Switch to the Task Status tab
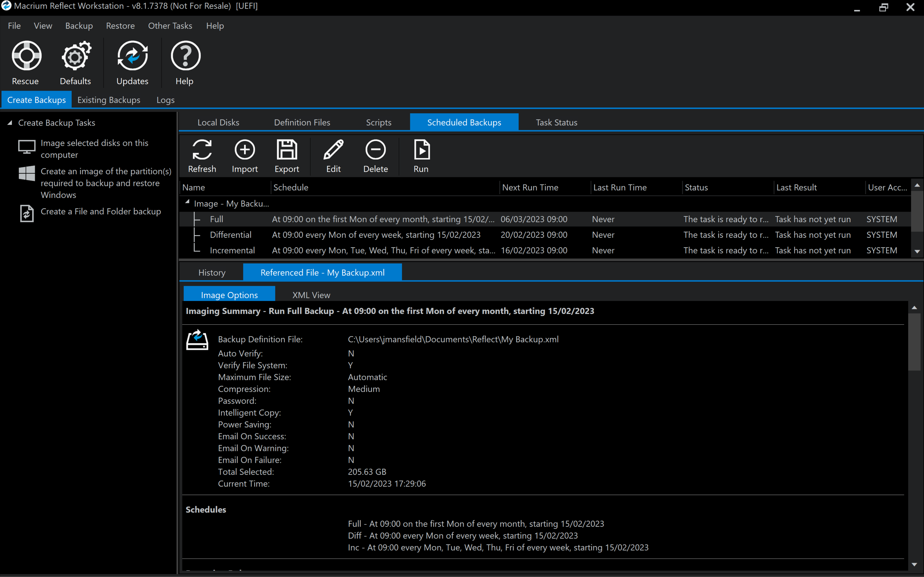924x577 pixels. click(x=556, y=122)
